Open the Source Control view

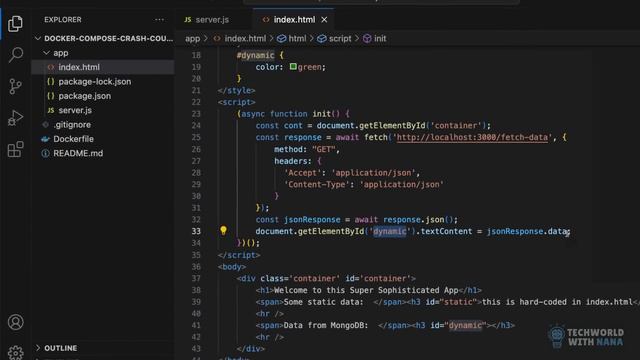point(16,86)
